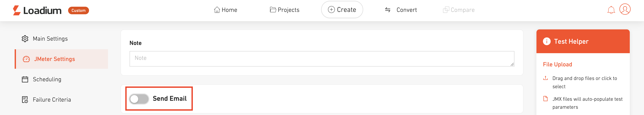
Task: Click the Compare navigation item
Action: pos(459,10)
